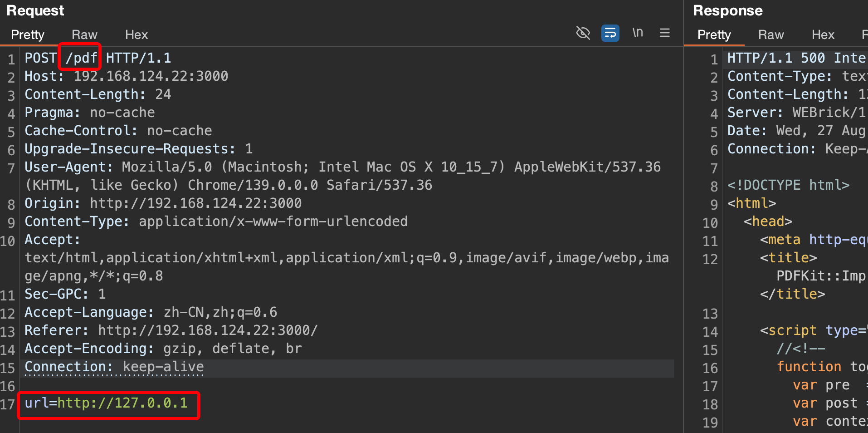This screenshot has width=868, height=433.
Task: Place cursor on the Host header line
Action: tap(126, 76)
